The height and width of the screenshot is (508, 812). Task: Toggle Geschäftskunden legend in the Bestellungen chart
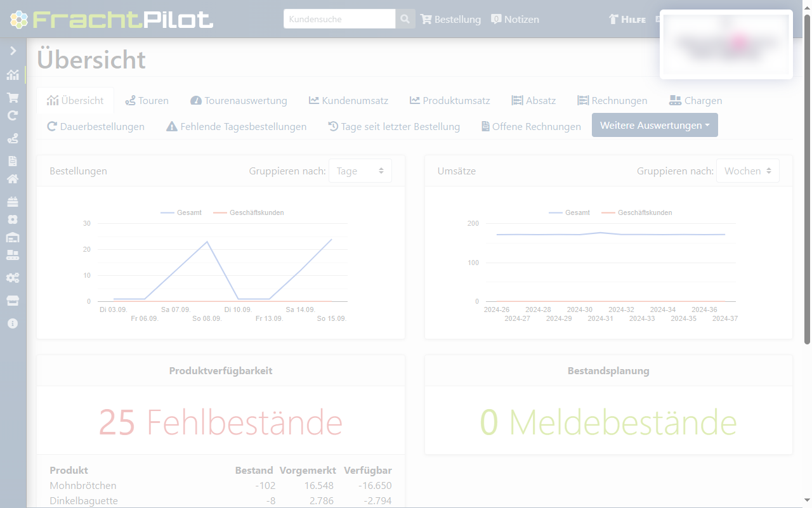tap(248, 212)
